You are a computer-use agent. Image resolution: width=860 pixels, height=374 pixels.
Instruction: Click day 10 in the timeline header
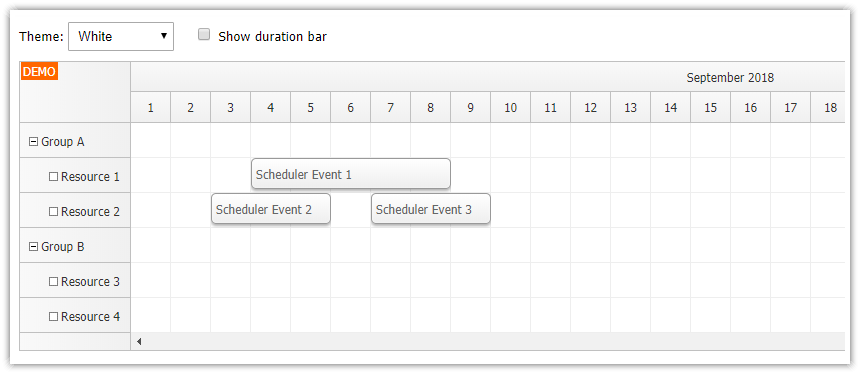510,107
